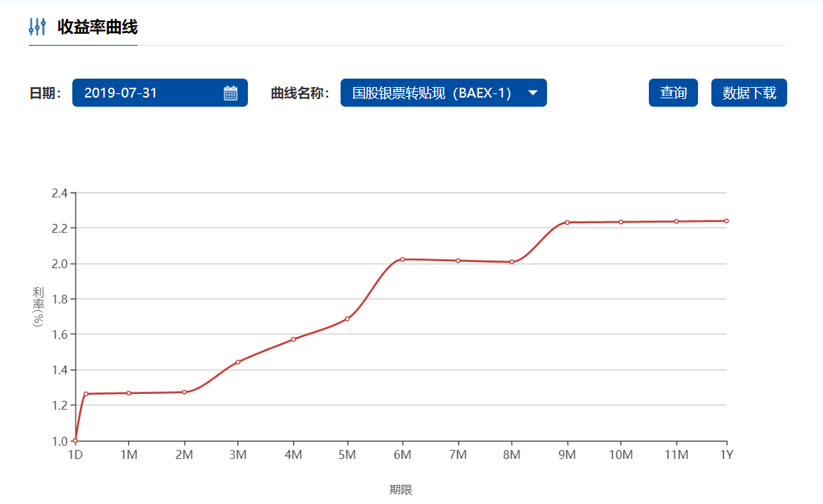Image resolution: width=823 pixels, height=504 pixels.
Task: Click the 数据下载 button
Action: pyautogui.click(x=749, y=93)
